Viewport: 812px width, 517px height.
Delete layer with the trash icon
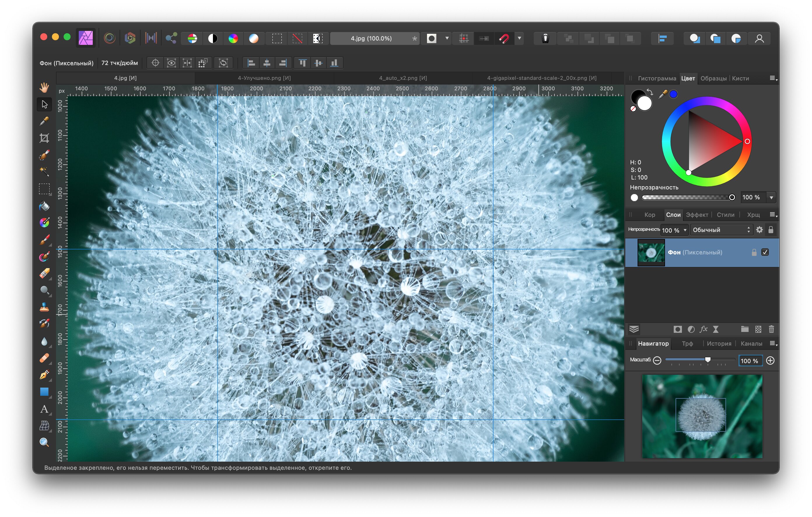coord(771,329)
